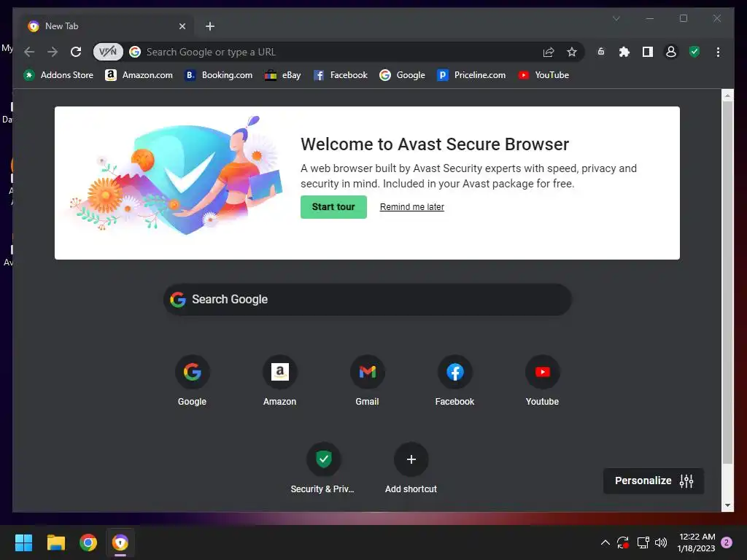Open the Google bookmark in bookmarks bar

[x=403, y=75]
